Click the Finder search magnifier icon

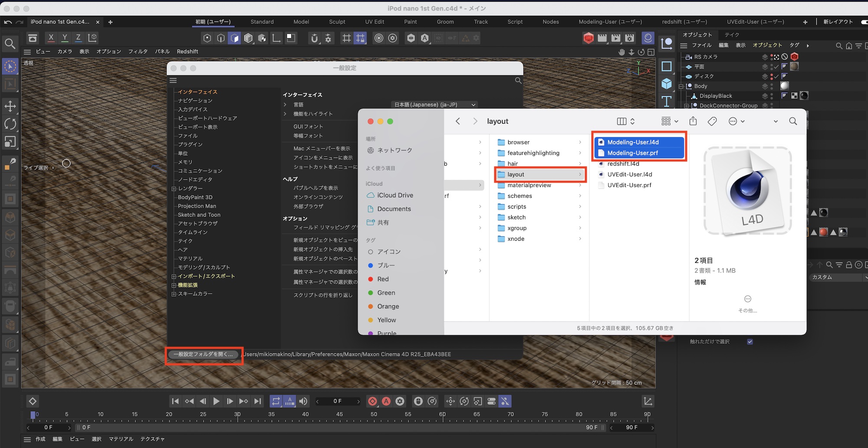[793, 121]
